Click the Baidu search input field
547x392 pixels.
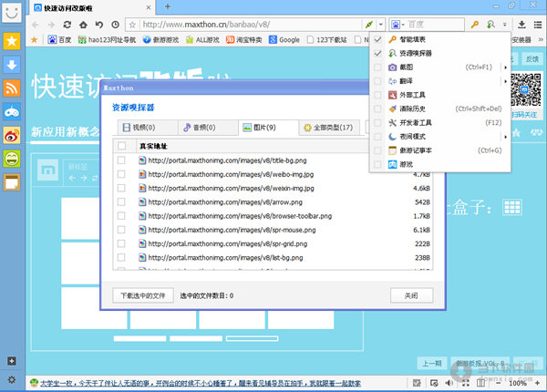[435, 25]
